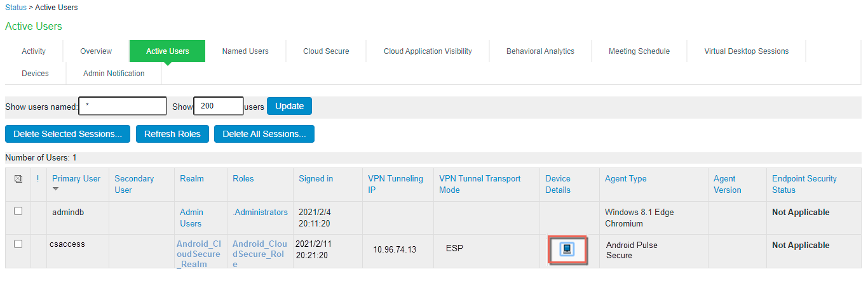Toggle Primary User sort arrow

pyautogui.click(x=55, y=189)
